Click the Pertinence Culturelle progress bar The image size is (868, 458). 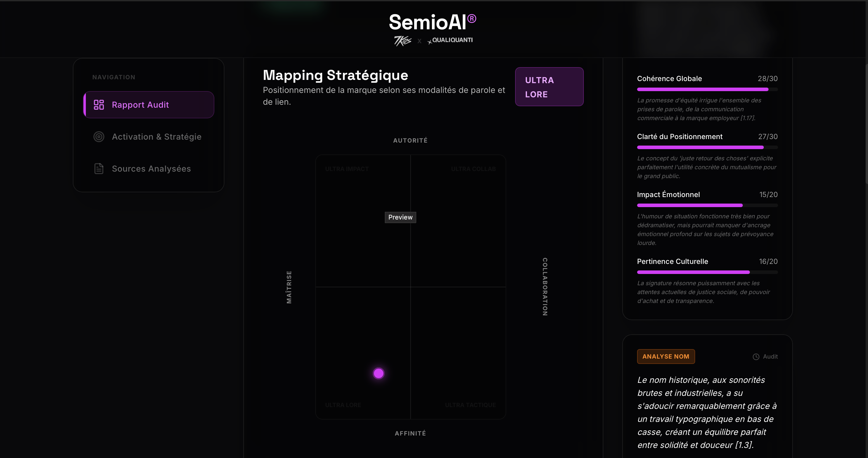tap(707, 272)
